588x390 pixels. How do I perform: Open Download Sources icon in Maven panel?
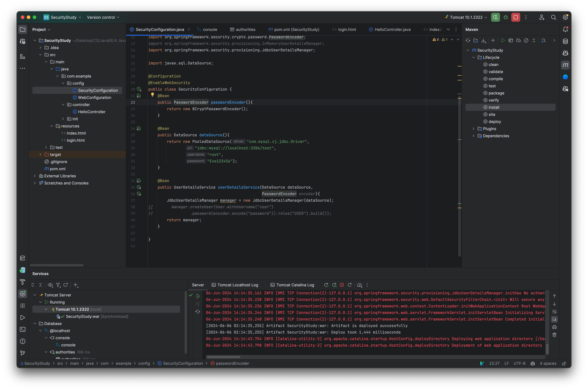pyautogui.click(x=484, y=40)
